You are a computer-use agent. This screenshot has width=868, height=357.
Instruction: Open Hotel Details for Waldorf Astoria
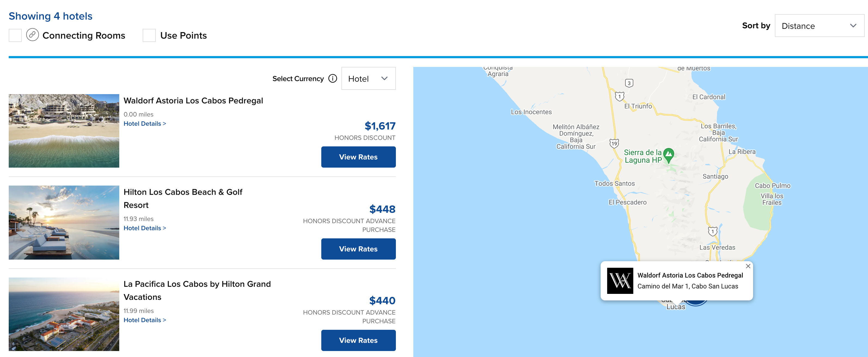pos(145,124)
